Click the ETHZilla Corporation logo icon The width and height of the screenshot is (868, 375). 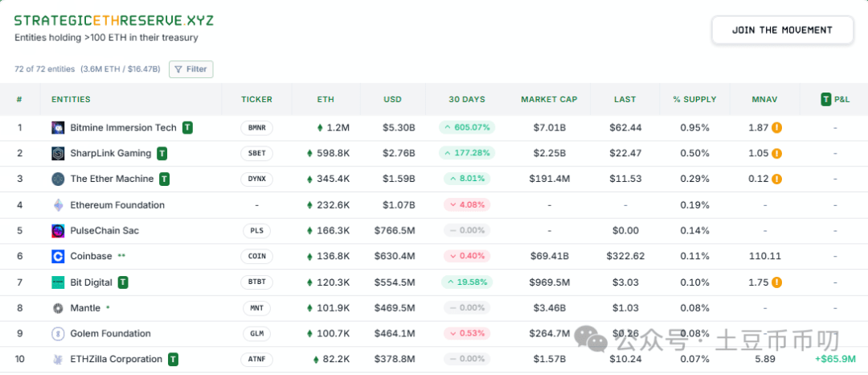(x=58, y=360)
